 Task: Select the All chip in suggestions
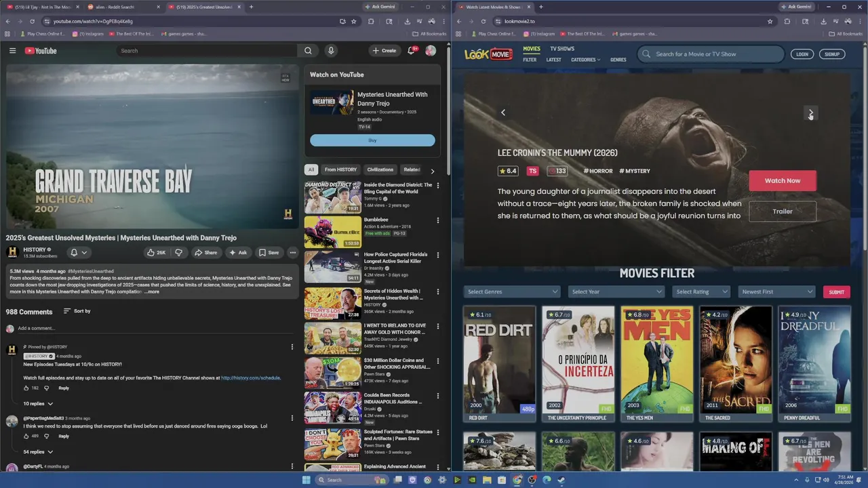[311, 169]
